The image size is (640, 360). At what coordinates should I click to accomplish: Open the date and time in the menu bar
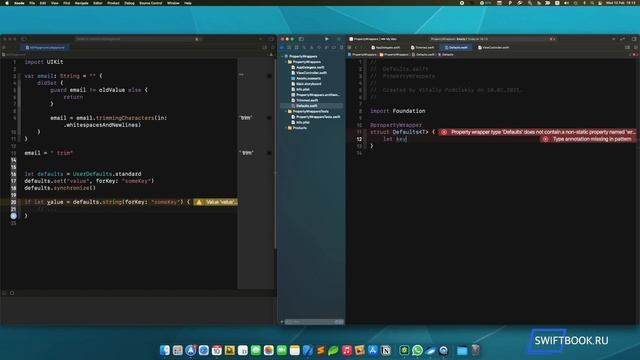(620, 3)
